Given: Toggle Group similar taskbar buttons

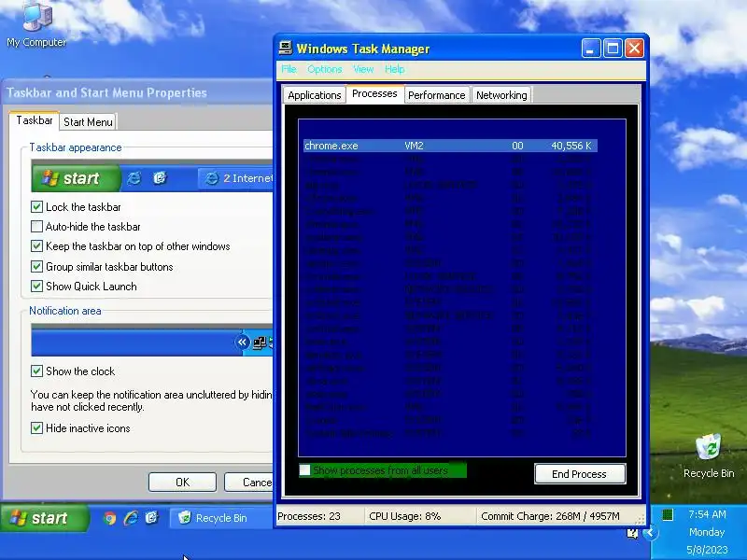Looking at the screenshot, I should pyautogui.click(x=36, y=266).
